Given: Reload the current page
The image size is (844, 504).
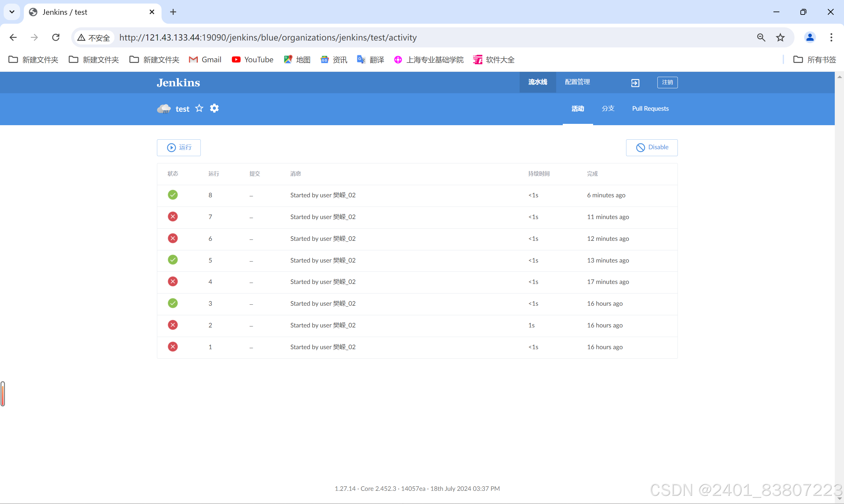Looking at the screenshot, I should coord(55,37).
